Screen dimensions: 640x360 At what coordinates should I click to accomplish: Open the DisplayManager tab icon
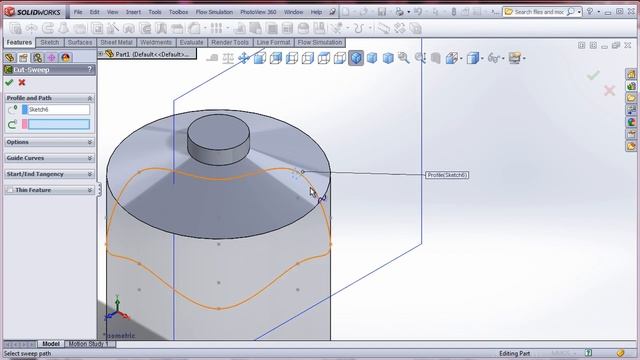[66, 58]
